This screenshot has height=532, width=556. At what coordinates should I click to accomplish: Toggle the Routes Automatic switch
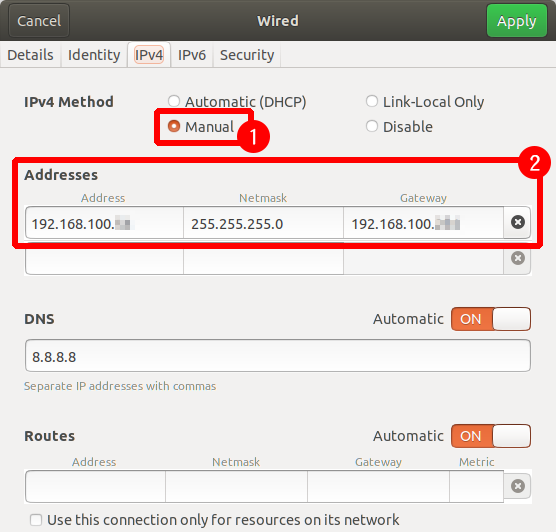[491, 436]
